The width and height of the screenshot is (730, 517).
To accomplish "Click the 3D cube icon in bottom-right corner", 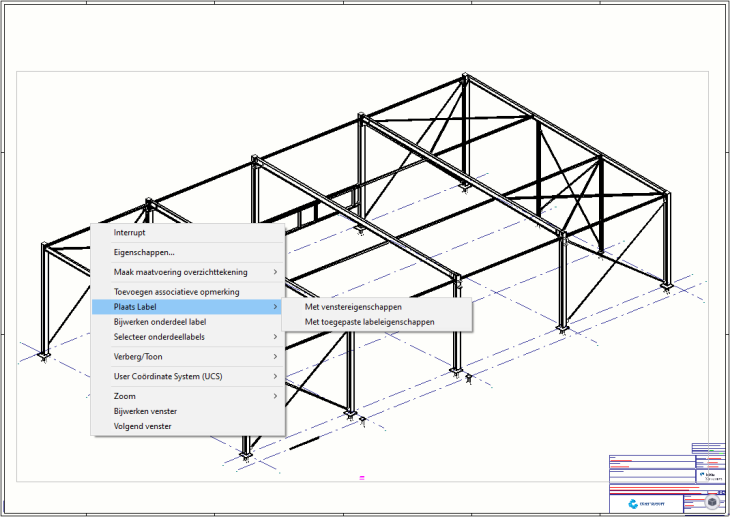I will [x=711, y=504].
